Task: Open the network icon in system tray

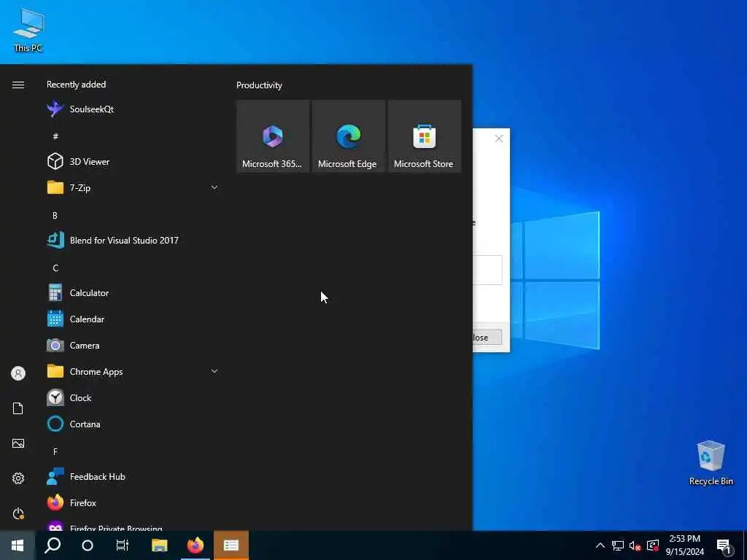Action: [618, 545]
